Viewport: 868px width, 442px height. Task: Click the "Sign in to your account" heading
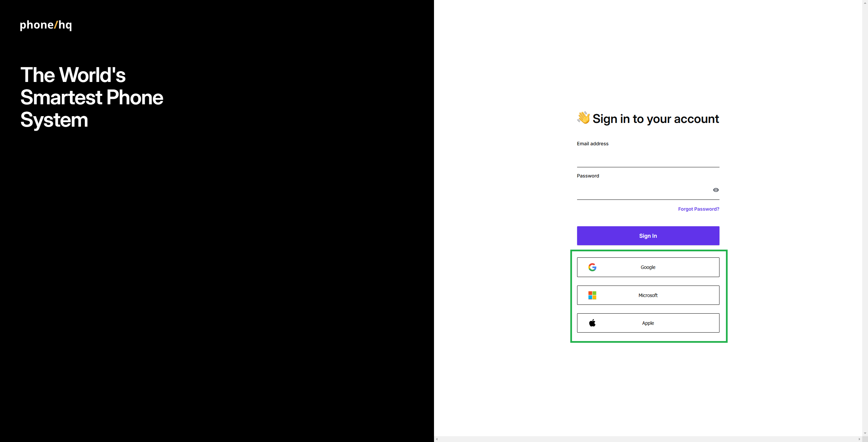point(655,119)
